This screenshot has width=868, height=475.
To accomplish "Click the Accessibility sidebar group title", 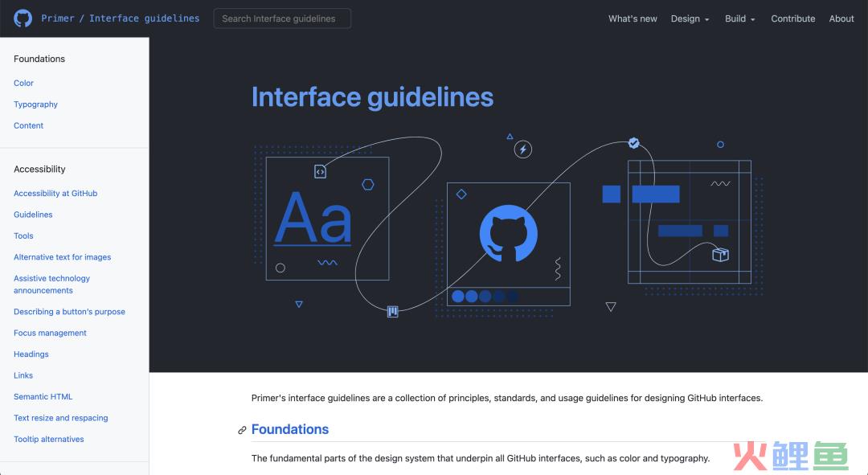I will [x=39, y=169].
